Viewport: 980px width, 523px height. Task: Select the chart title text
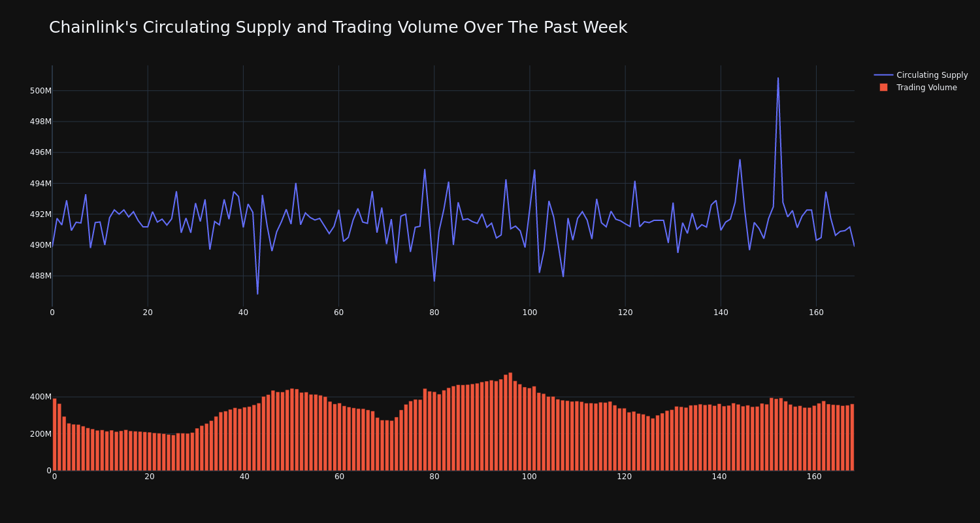(x=338, y=27)
